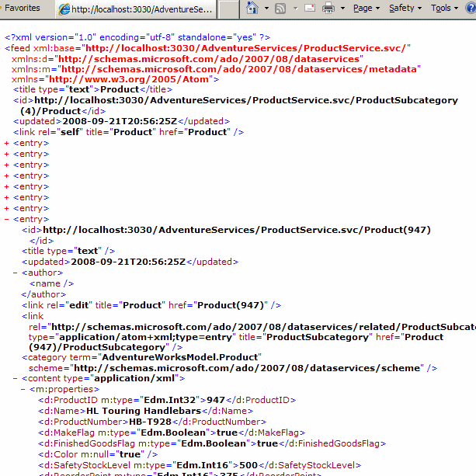Viewport: 476px width, 476px height.
Task: Click the Read Mail envelope icon
Action: point(310,9)
